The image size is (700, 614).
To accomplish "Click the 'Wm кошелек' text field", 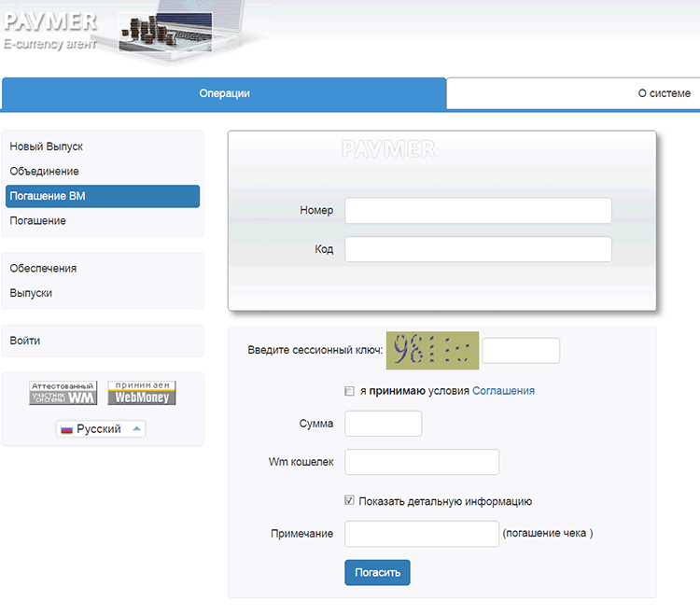I will point(422,462).
